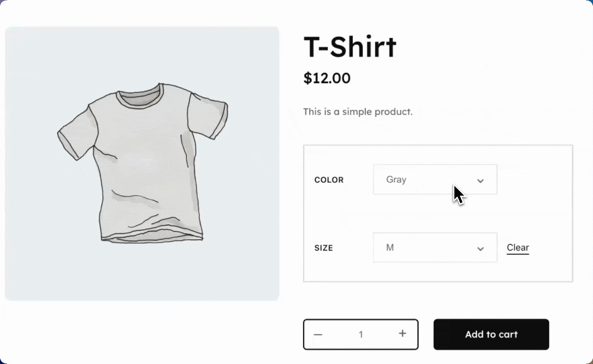Viewport: 593px width, 364px height.
Task: Click the SIZE attribute label
Action: [323, 248]
